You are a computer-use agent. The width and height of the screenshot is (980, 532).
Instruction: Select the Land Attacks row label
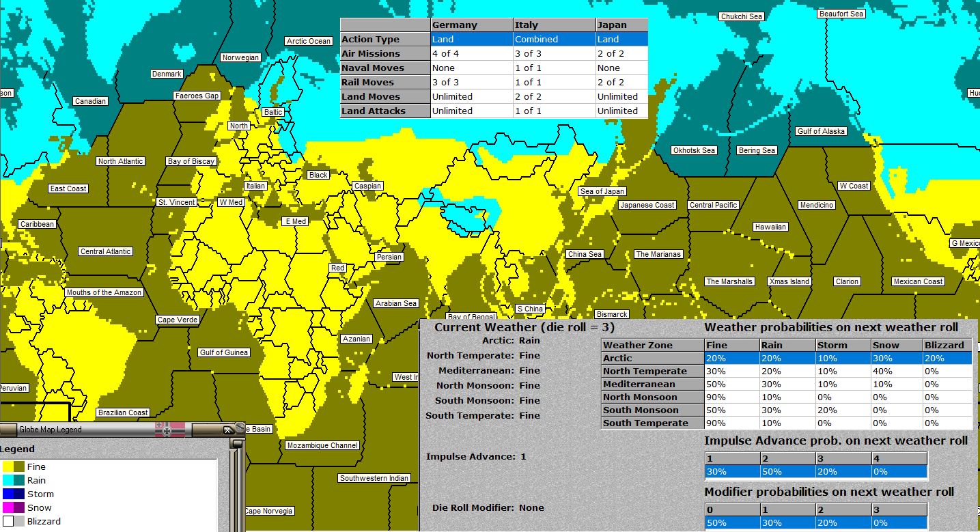pyautogui.click(x=385, y=111)
